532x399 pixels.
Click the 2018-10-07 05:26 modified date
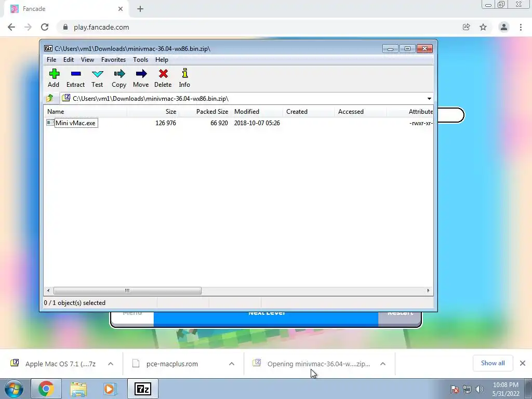pos(257,123)
